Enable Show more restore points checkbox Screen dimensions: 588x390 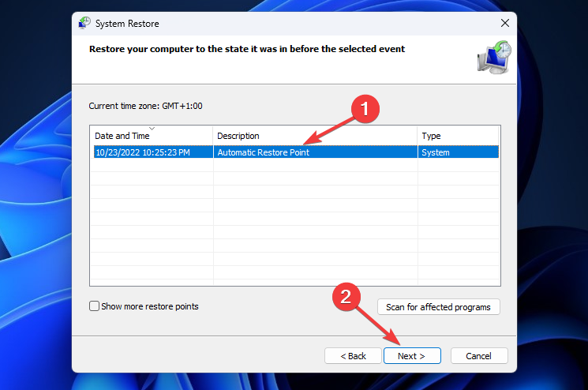click(x=94, y=306)
